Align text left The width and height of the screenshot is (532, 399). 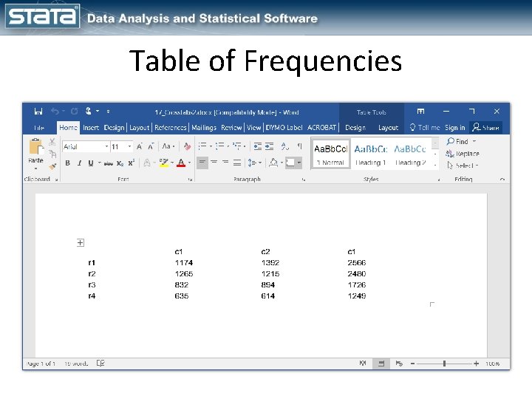(202, 163)
